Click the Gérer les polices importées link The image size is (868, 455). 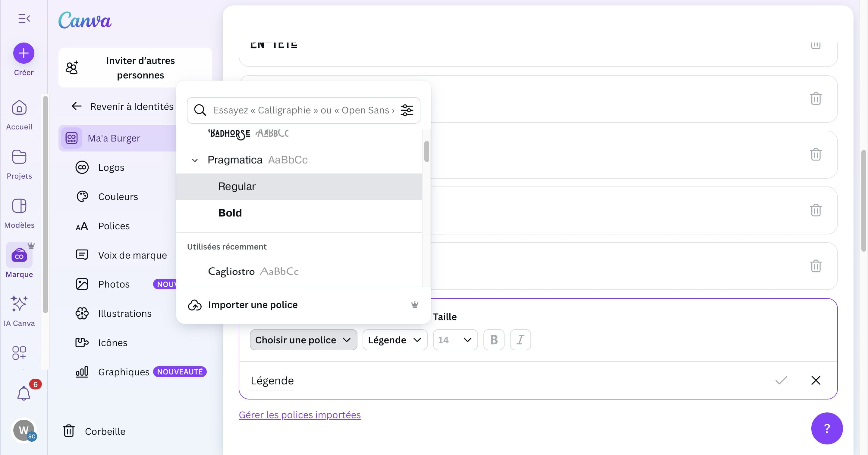click(x=300, y=415)
